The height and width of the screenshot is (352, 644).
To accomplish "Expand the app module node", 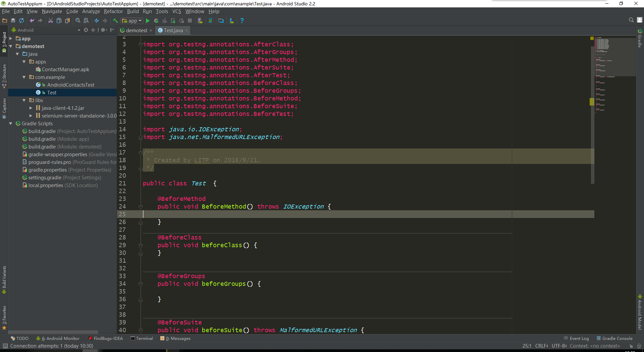I will click(11, 39).
